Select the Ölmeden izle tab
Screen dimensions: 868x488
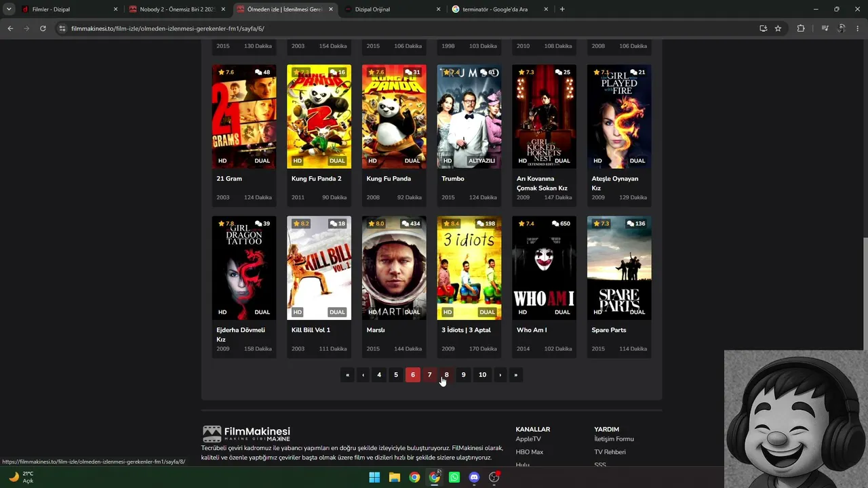pyautogui.click(x=283, y=9)
